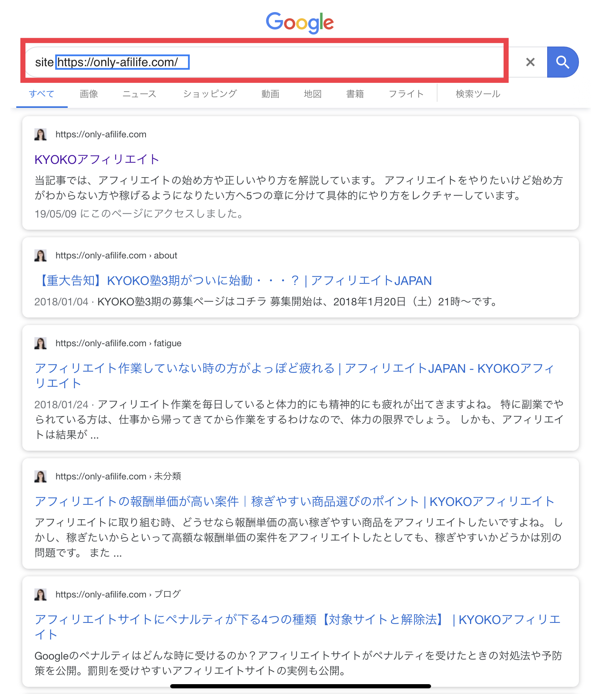Click the only-afilife.com › ブログ breadcrumb
Screen dimensions: 616x694
[118, 594]
